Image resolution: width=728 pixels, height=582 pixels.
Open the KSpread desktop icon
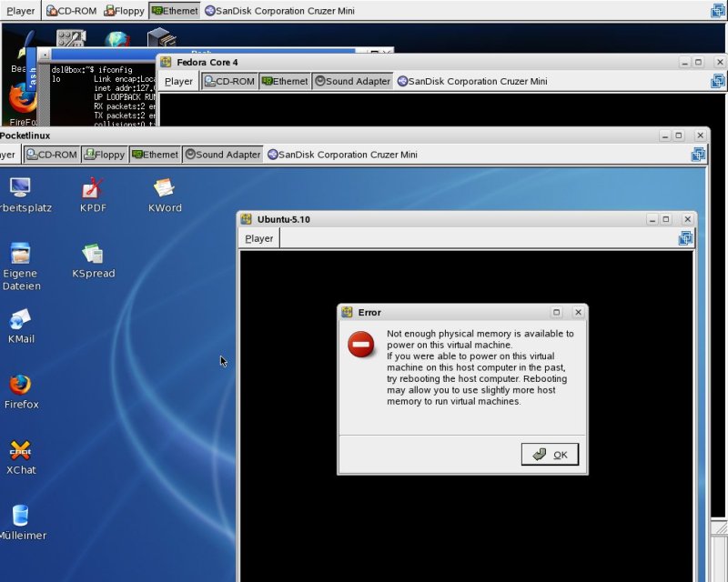click(x=93, y=255)
